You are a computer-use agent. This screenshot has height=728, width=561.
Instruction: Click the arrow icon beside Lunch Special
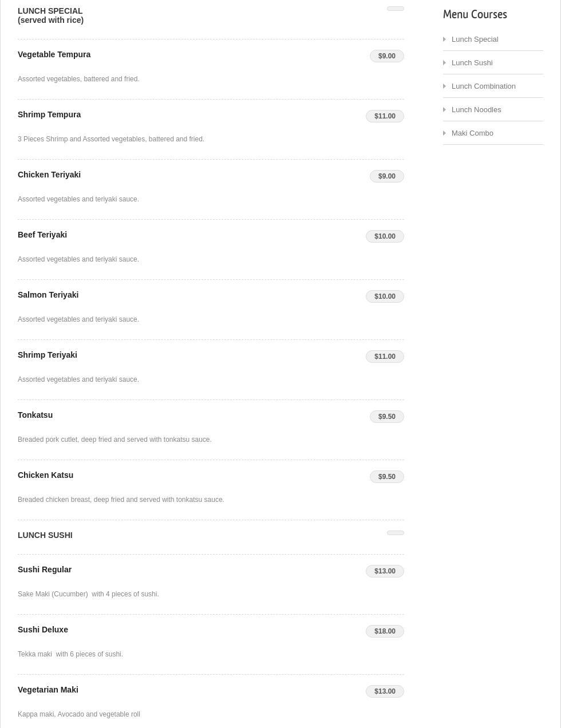pyautogui.click(x=445, y=39)
